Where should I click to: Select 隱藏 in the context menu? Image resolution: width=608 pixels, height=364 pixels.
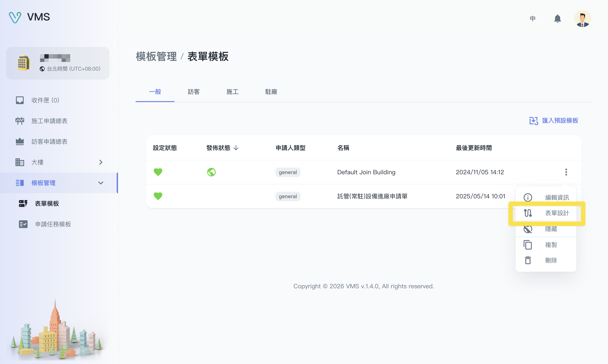click(551, 229)
